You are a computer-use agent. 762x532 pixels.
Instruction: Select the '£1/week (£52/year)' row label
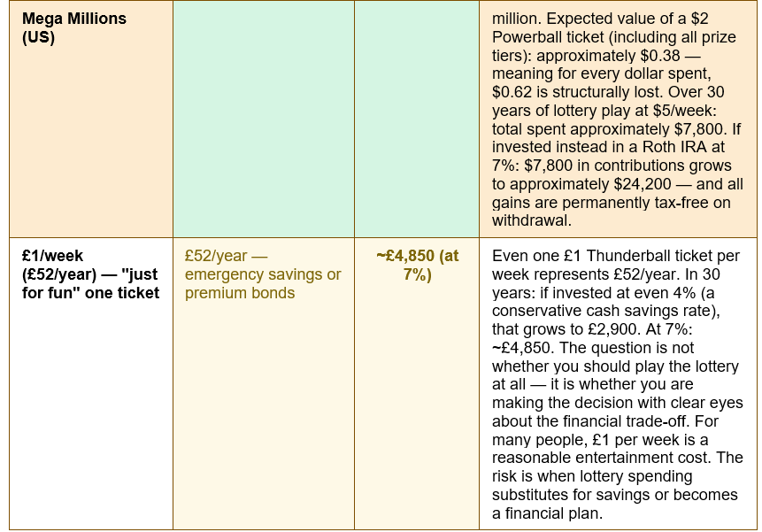click(58, 265)
